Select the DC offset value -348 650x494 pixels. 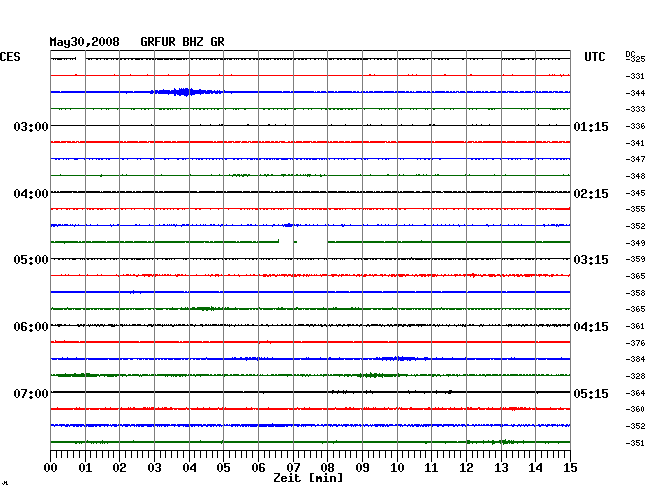tap(635, 176)
